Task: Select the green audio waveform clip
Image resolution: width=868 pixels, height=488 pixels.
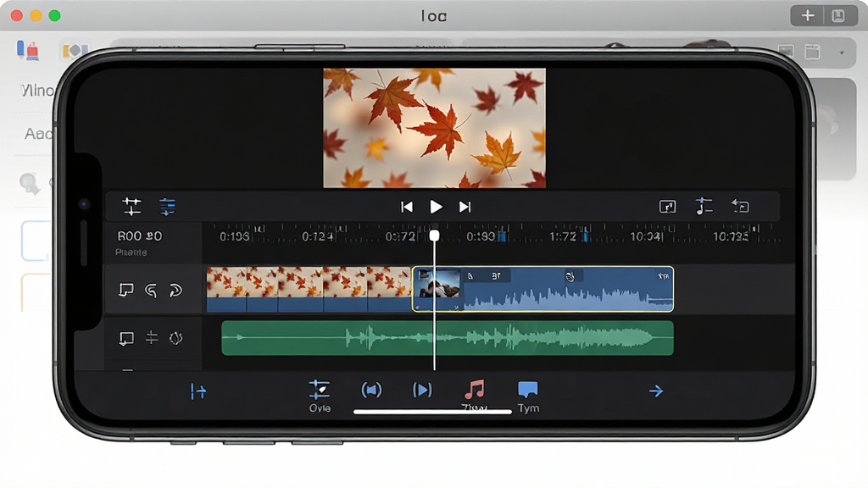Action: pyautogui.click(x=448, y=338)
